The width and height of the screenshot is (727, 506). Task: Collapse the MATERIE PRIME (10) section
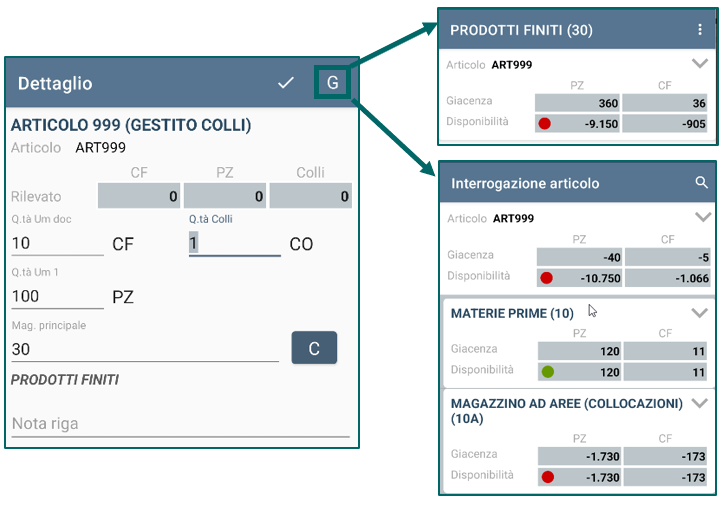point(700,313)
